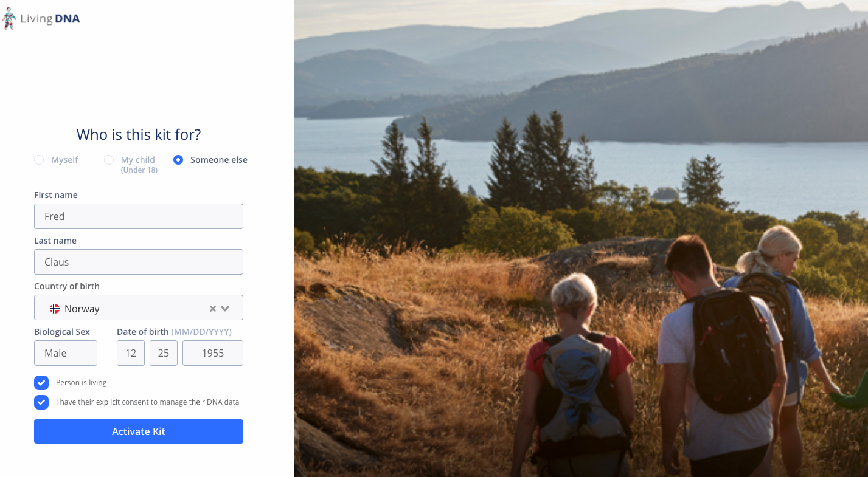Open the Country of birth combo box
Viewport: 868px width, 477px height.
[139, 307]
